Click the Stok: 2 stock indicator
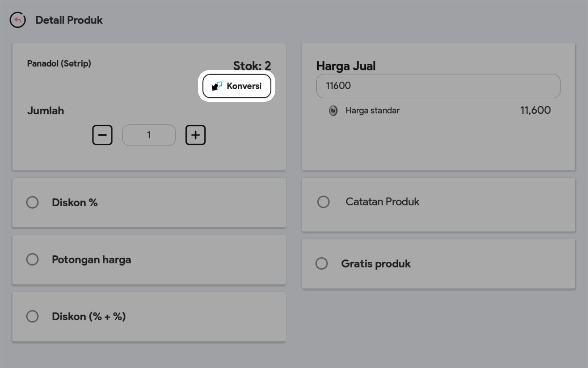 pos(252,65)
